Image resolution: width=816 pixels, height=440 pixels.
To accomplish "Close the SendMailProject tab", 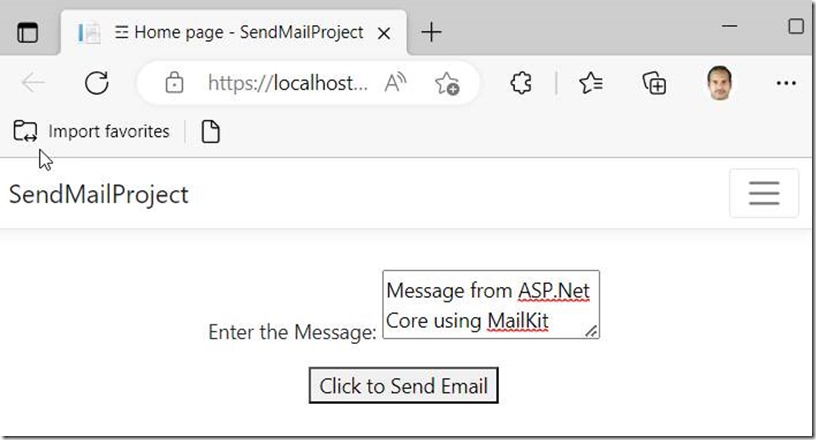I will [384, 33].
